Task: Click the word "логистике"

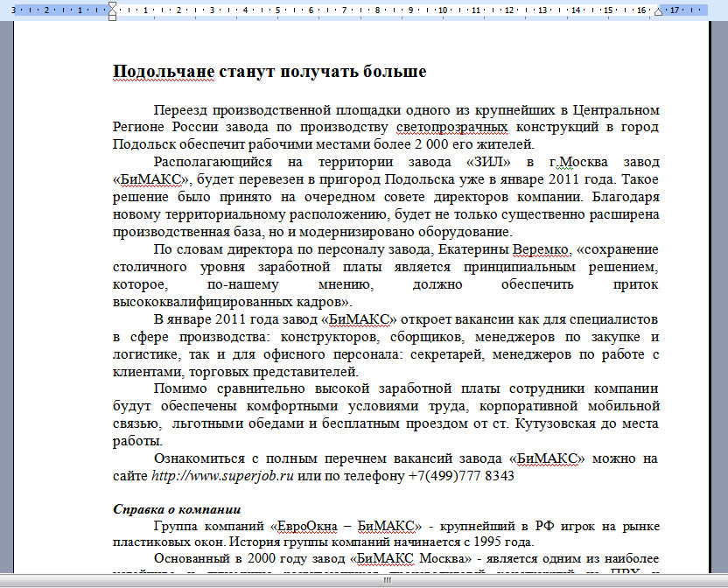Action: point(146,355)
